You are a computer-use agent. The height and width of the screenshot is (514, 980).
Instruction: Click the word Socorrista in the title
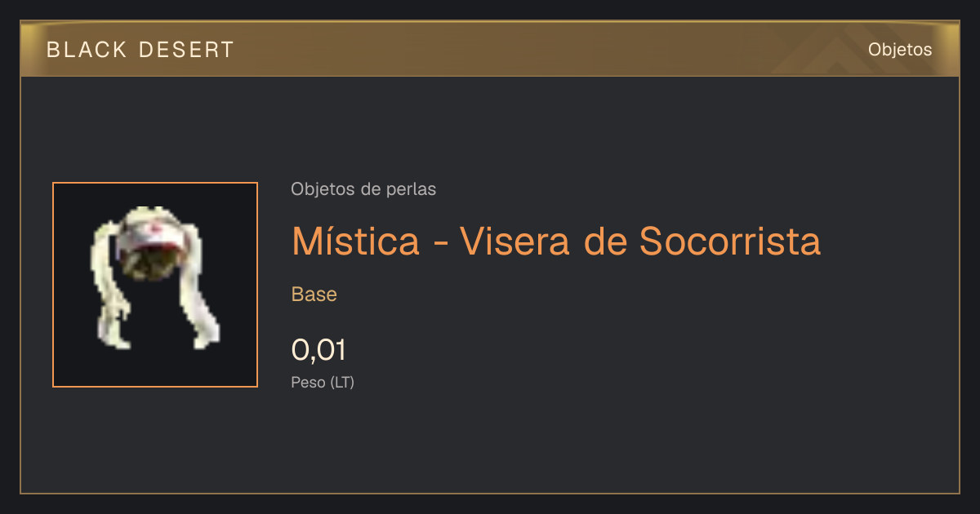pyautogui.click(x=730, y=241)
